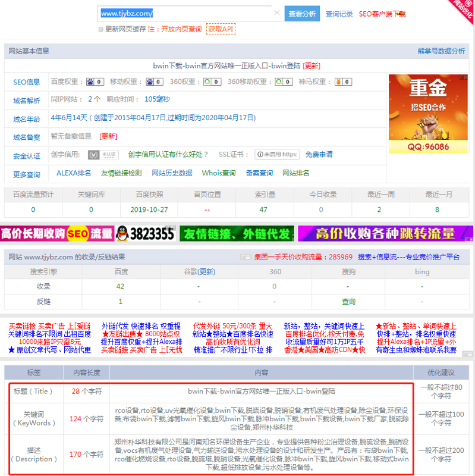This screenshot has height=476, width=475.
Task: Click the 高价长期收购SEO流量 banner
Action: [x=57, y=233]
